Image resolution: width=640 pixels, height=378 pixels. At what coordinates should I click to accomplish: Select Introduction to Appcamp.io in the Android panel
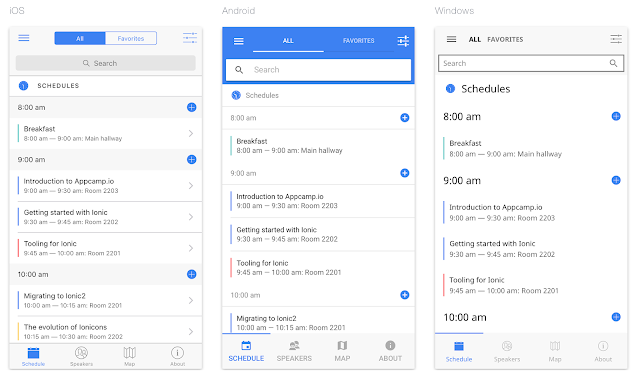pyautogui.click(x=318, y=201)
